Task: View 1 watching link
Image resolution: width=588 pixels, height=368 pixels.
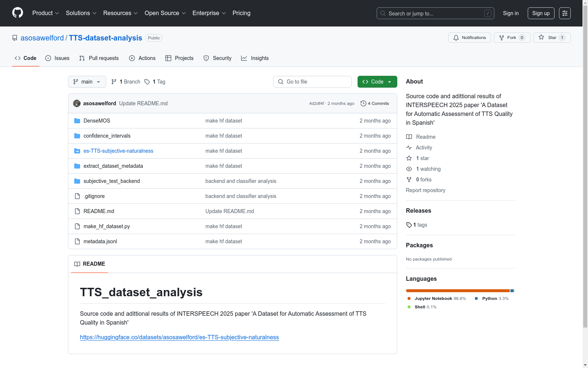Action: [423, 169]
